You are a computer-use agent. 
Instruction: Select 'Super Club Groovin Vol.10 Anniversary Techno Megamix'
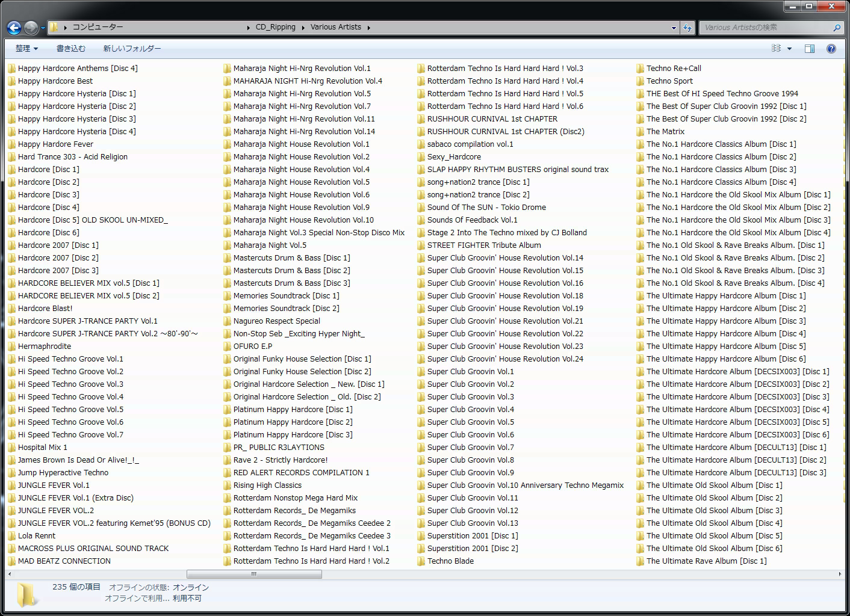pyautogui.click(x=526, y=485)
